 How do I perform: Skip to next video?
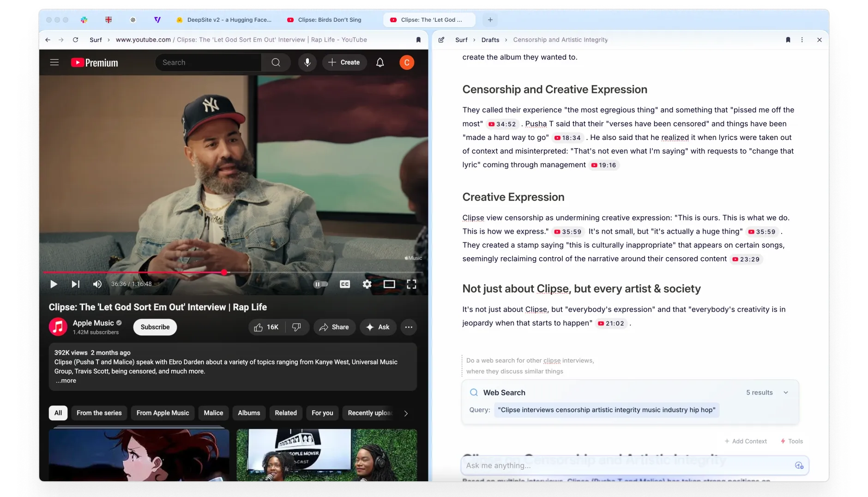pyautogui.click(x=75, y=284)
